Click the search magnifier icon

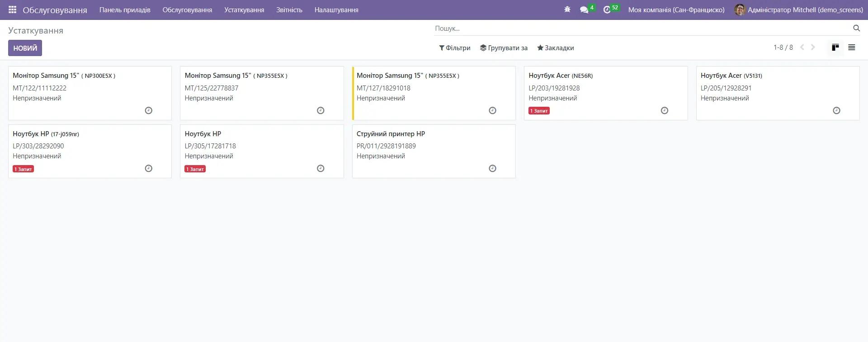coord(856,28)
